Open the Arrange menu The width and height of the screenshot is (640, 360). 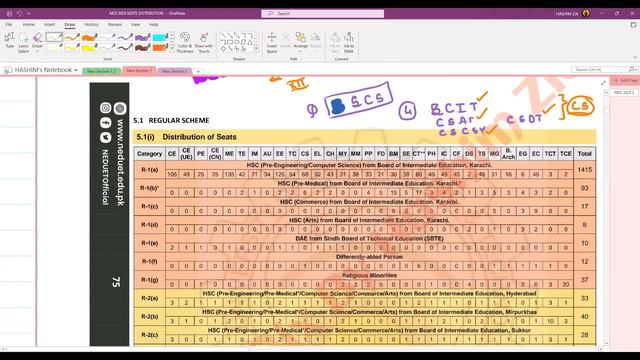(300, 41)
